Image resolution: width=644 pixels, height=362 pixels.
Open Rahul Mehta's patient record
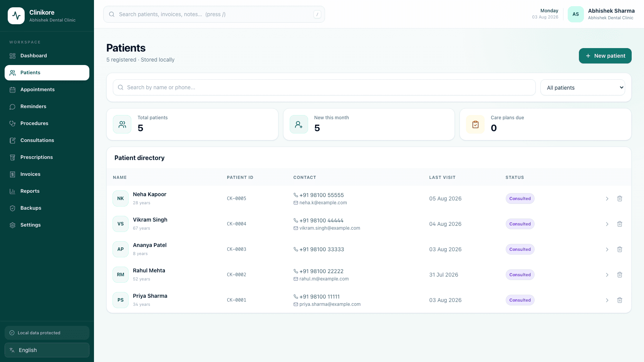pyautogui.click(x=149, y=270)
